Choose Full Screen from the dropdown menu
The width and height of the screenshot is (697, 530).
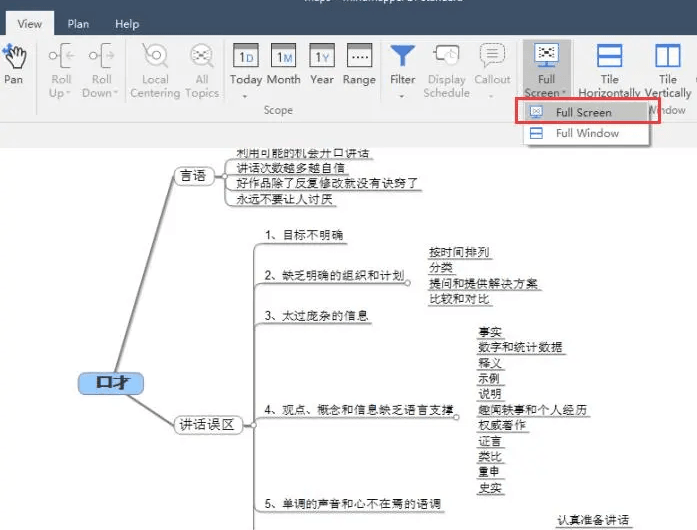583,112
